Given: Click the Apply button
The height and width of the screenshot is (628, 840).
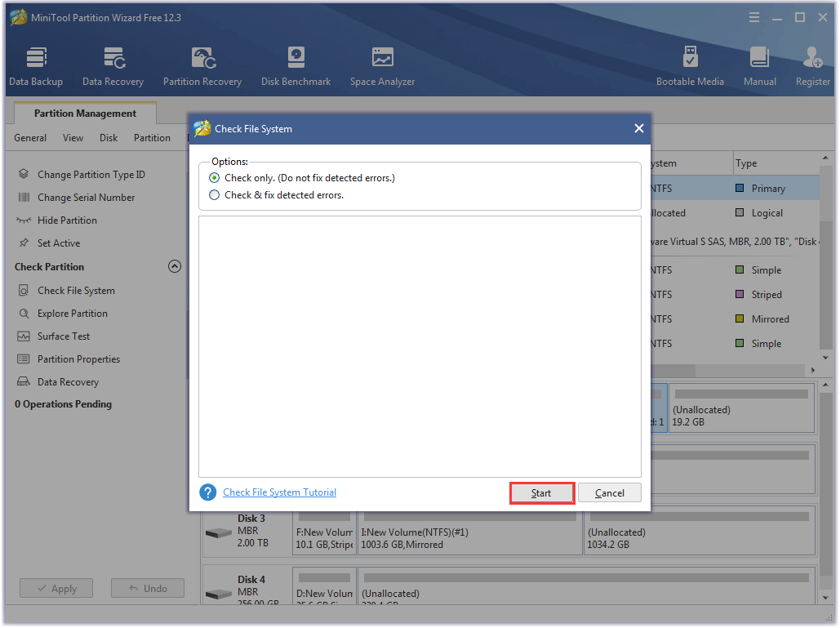Looking at the screenshot, I should (x=56, y=588).
